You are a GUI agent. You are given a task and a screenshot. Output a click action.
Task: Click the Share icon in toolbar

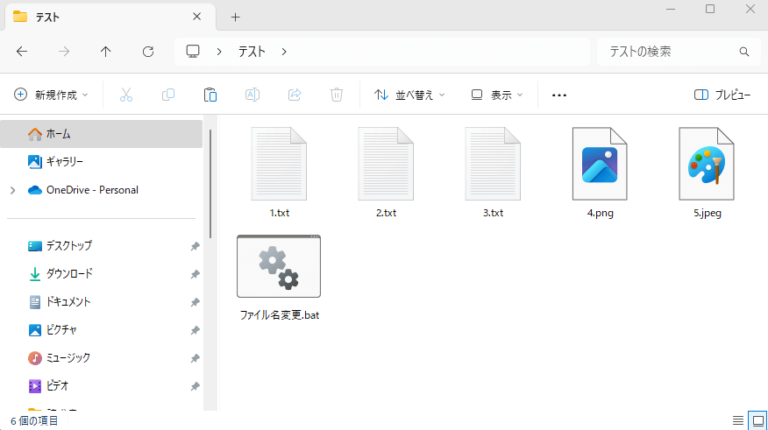[x=294, y=95]
